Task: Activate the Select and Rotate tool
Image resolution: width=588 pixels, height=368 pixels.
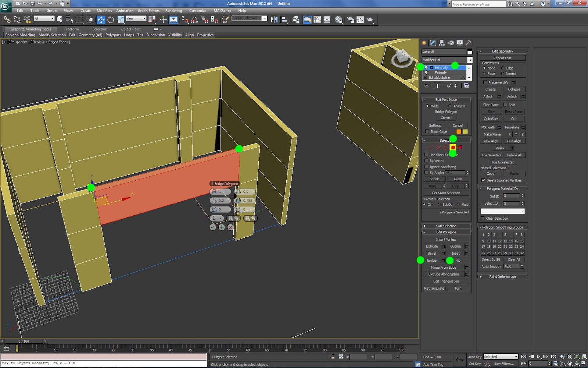Action: click(x=111, y=19)
